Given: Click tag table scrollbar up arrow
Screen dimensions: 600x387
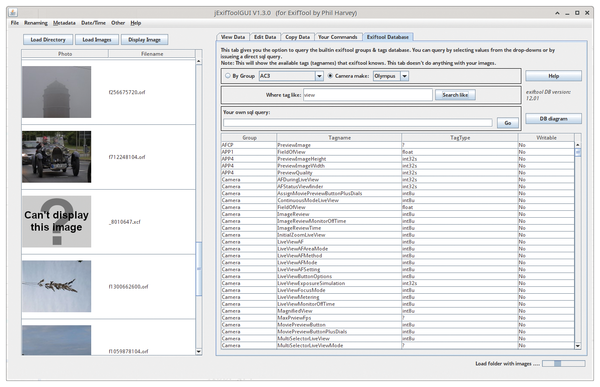Looking at the screenshot, I should pyautogui.click(x=578, y=145).
